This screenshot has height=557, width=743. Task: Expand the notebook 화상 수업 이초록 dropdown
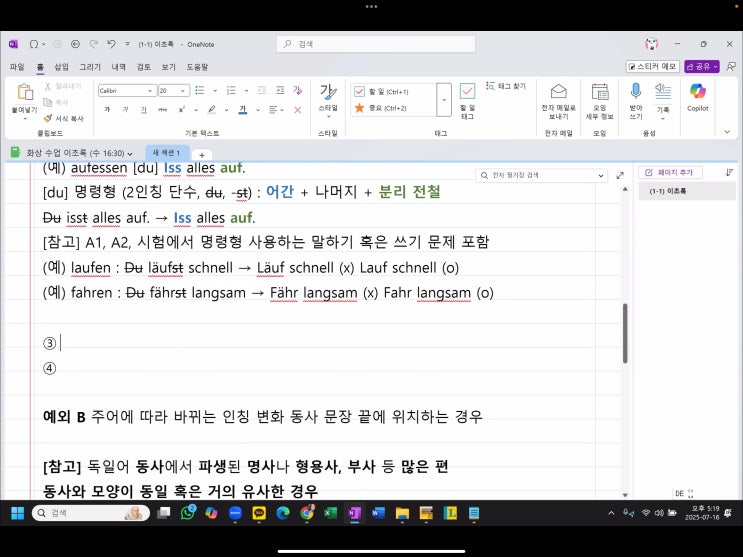click(x=130, y=154)
